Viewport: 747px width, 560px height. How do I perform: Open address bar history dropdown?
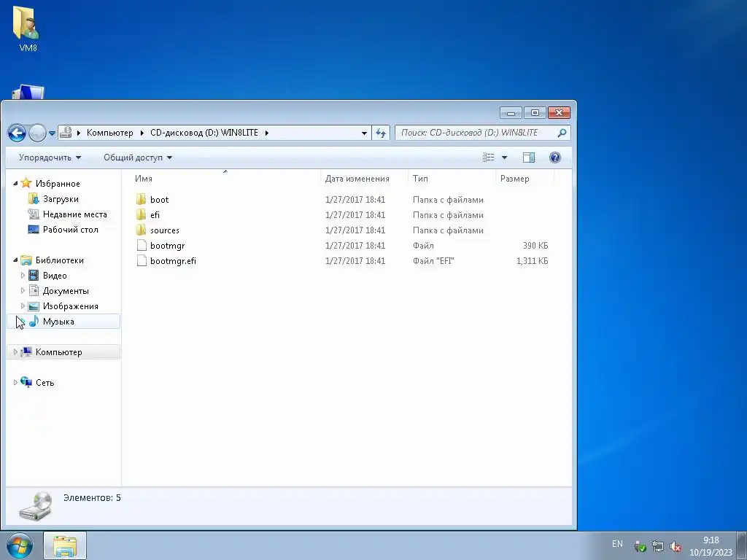[364, 133]
